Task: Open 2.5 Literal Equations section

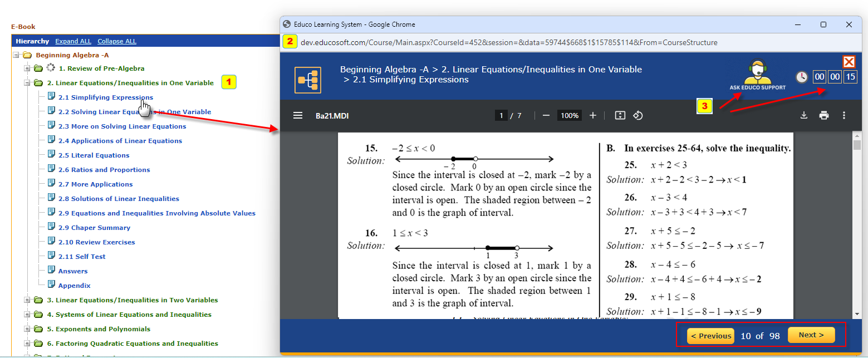Action: tap(94, 155)
